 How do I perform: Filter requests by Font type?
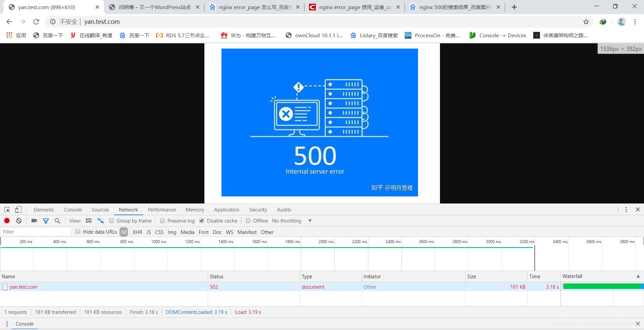pyautogui.click(x=203, y=232)
